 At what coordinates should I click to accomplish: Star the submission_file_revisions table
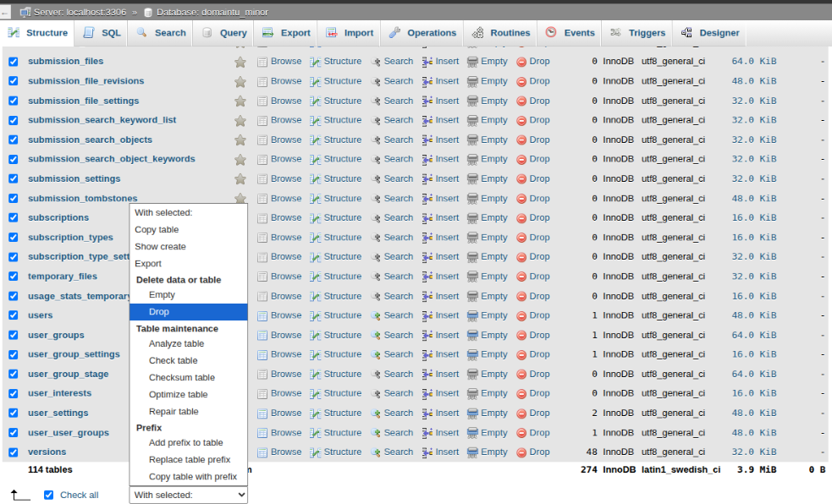[240, 82]
